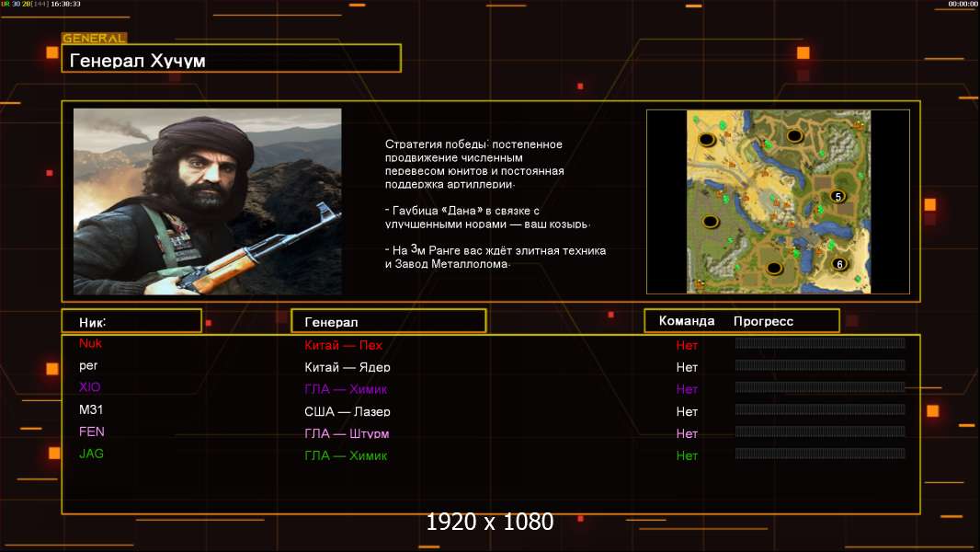
Task: Click start position 5 on the minimap
Action: pyautogui.click(x=837, y=196)
